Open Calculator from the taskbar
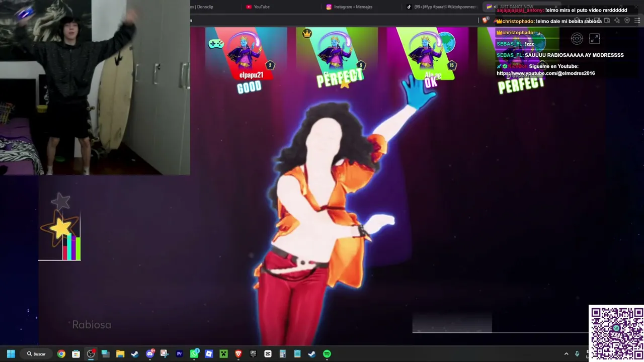The width and height of the screenshot is (644, 362). [x=283, y=354]
